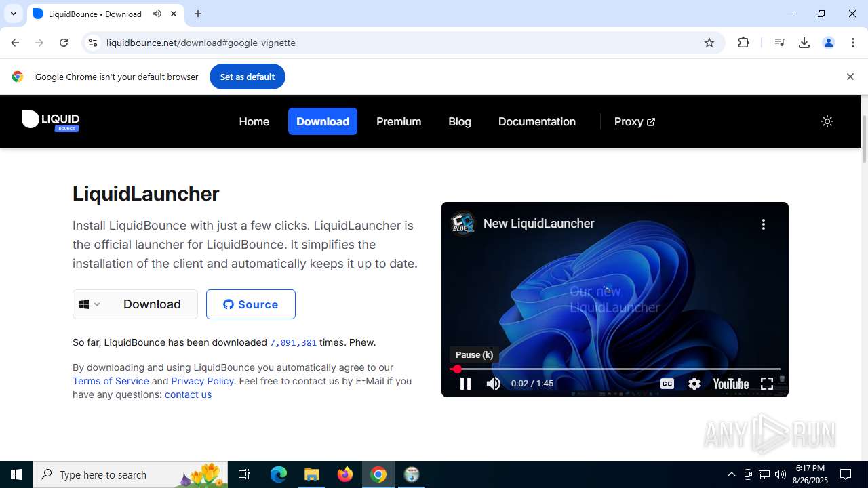
Task: Launch Microsoft Edge from taskbar
Action: [x=279, y=474]
